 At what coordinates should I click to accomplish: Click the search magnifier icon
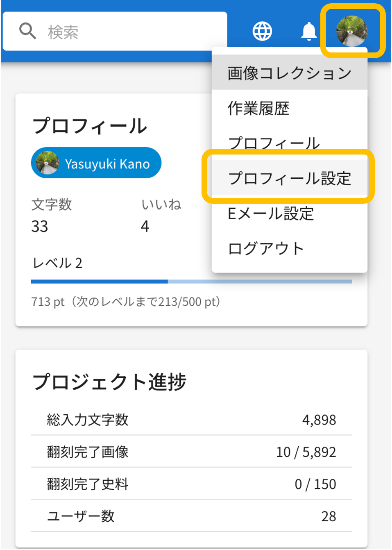pyautogui.click(x=27, y=31)
